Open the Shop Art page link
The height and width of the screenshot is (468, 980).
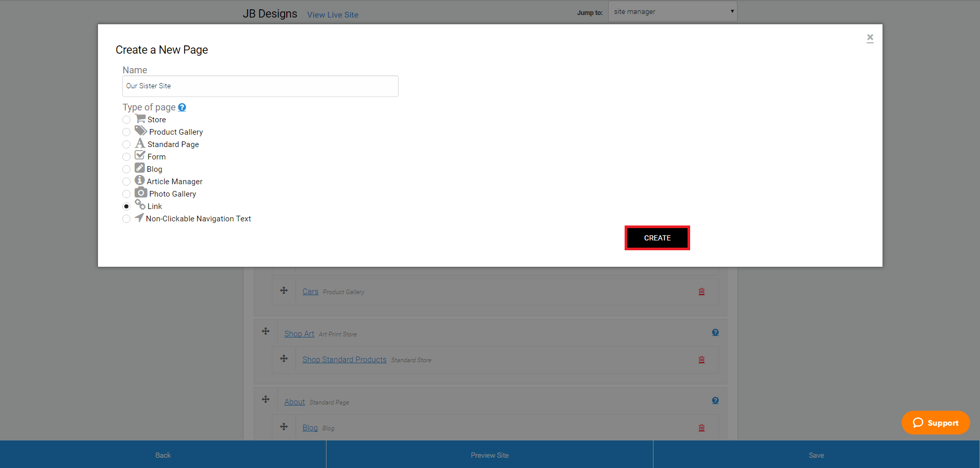[x=299, y=334]
